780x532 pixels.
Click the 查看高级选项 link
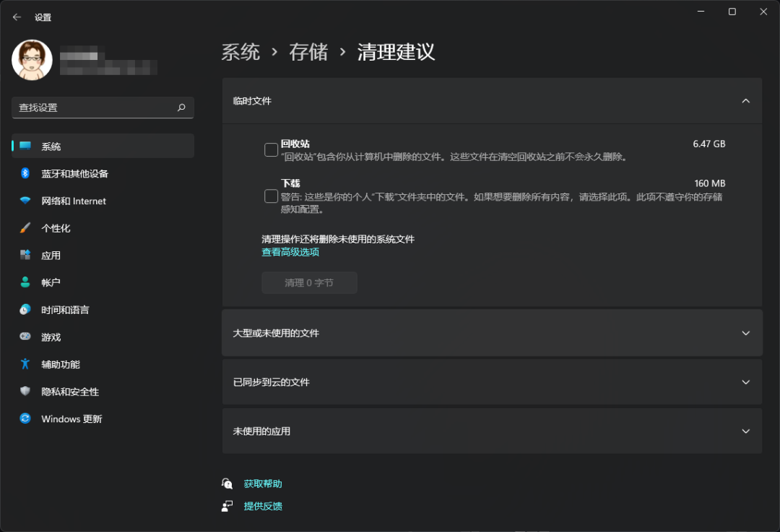(290, 253)
